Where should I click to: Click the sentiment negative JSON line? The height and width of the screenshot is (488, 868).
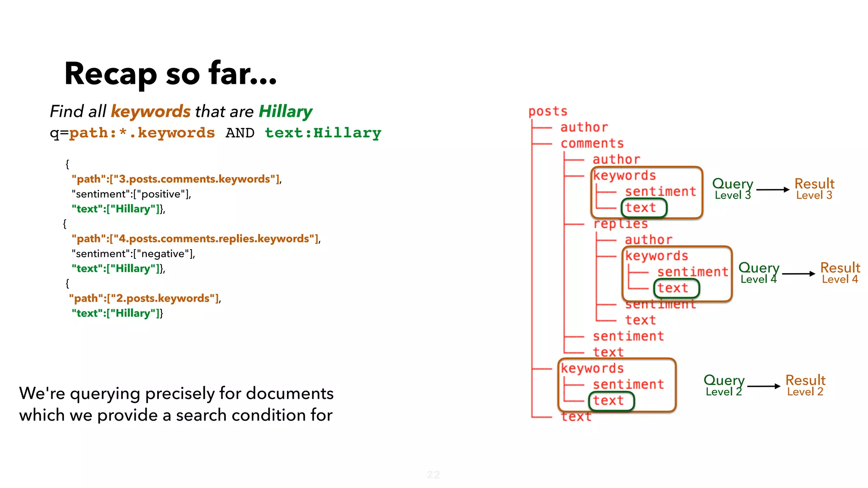click(x=133, y=254)
